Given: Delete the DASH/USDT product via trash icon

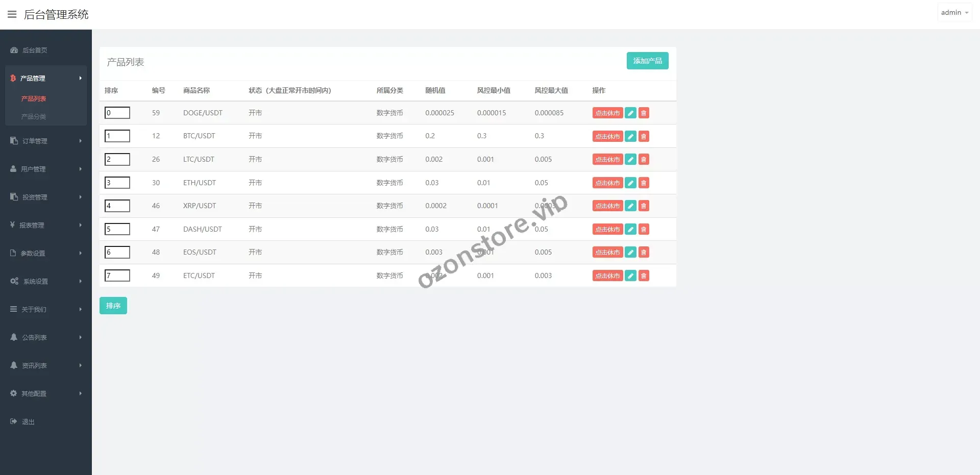Looking at the screenshot, I should point(644,230).
